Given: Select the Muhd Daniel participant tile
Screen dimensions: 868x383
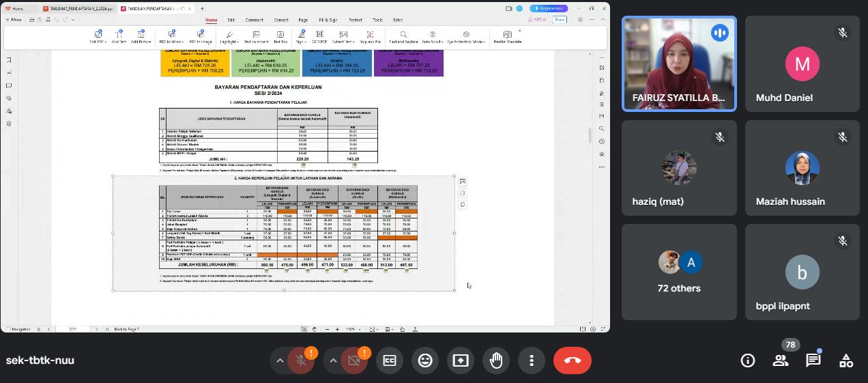Looking at the screenshot, I should pos(802,63).
